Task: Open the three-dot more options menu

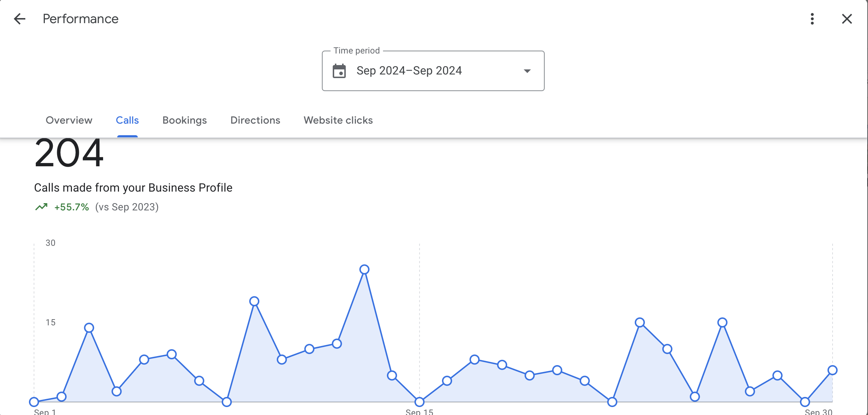Action: [812, 19]
